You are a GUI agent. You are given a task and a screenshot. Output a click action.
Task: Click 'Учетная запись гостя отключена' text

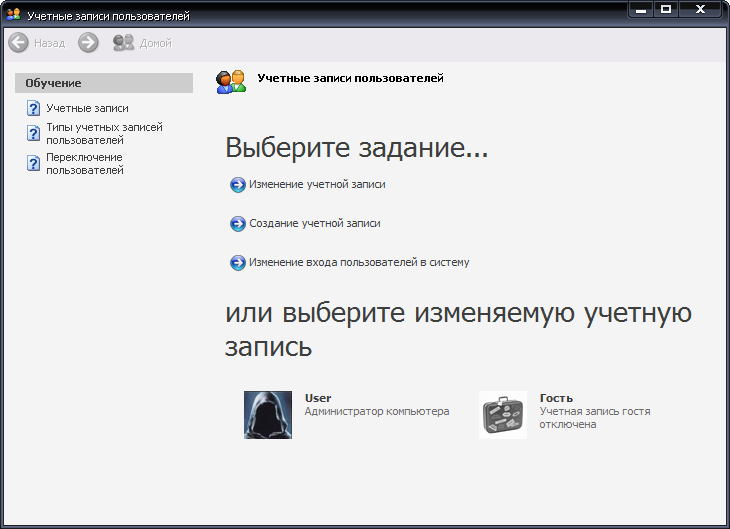click(x=595, y=418)
